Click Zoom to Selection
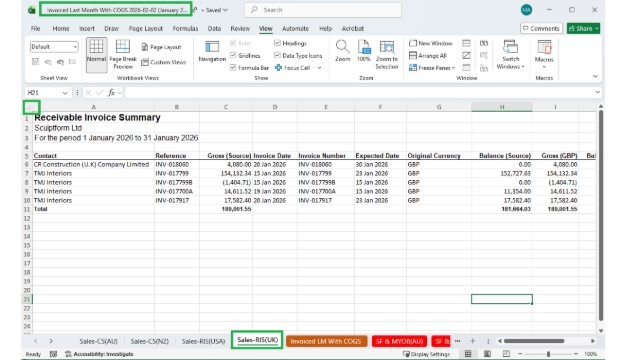Viewport: 640px width, 360px height. pos(387,55)
